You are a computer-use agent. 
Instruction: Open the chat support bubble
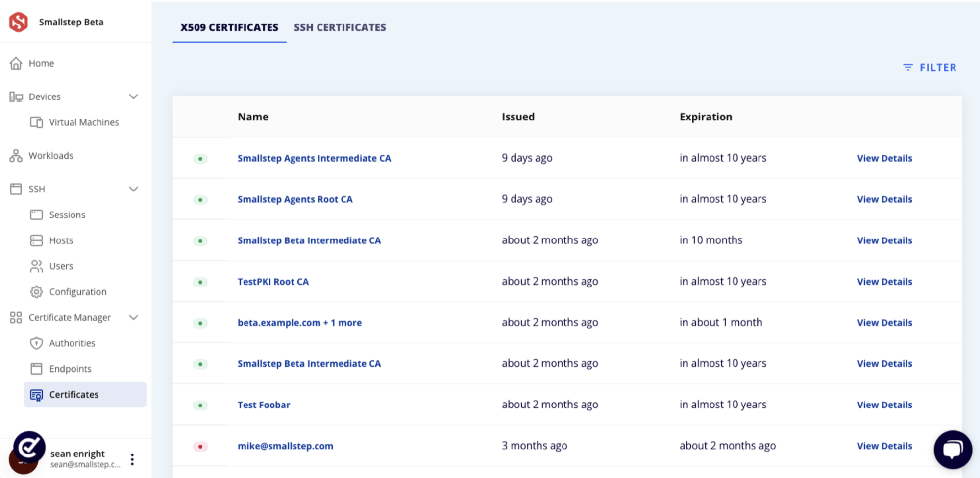tap(953, 450)
